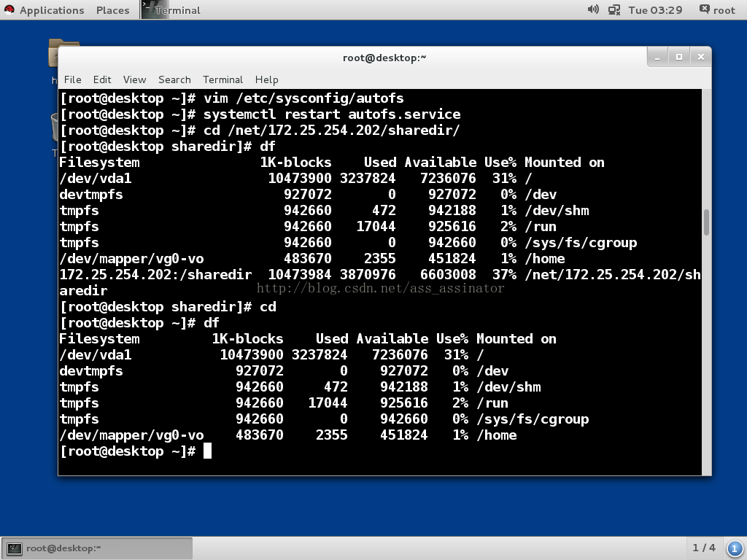Screen dimensions: 747x560
Task: Click '/dev/shm' mount in the second df output
Action: click(508, 387)
